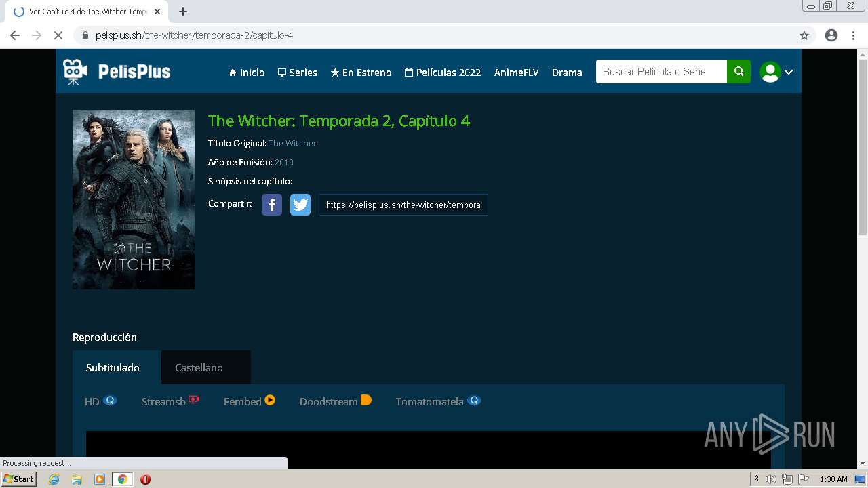Open the Series menu item

point(297,73)
